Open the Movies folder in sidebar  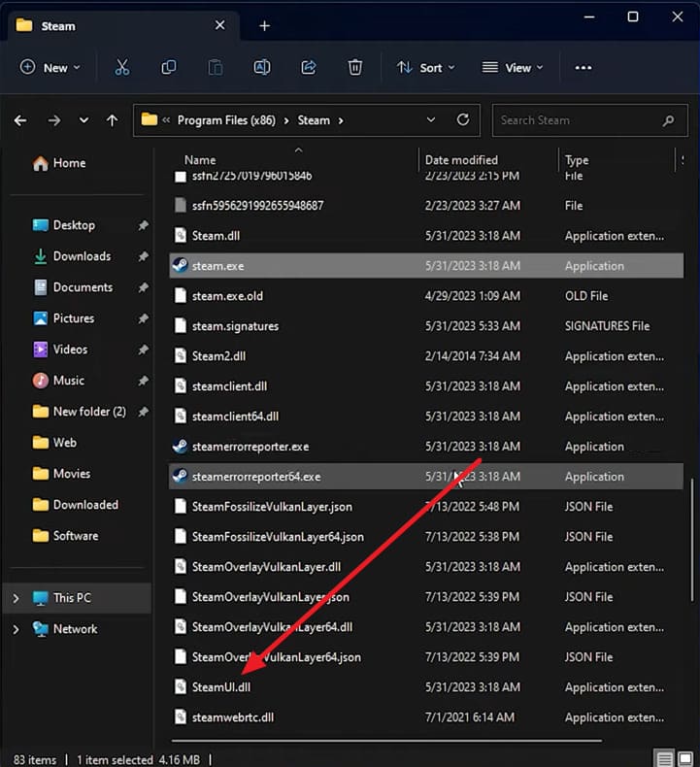coord(61,474)
